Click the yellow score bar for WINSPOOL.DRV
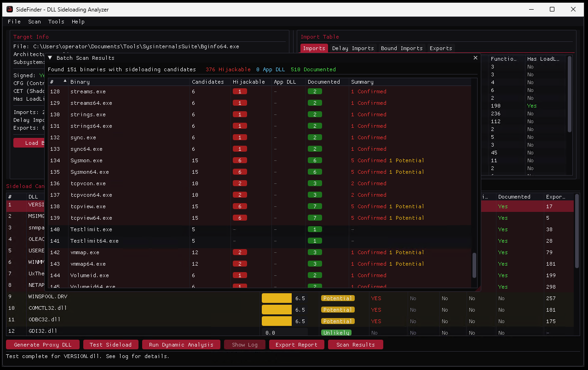Screen dimensions: 588x370 277,298
